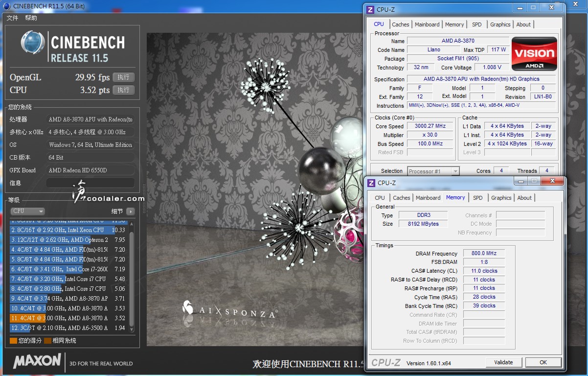
Task: Select ranking row 2 Intel Xeon 10.33
Action: coord(68,230)
